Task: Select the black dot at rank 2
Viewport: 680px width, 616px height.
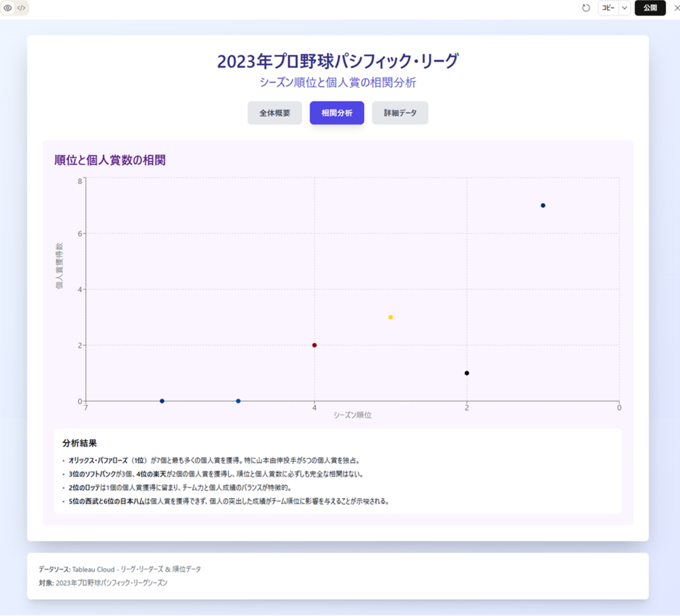Action: point(466,373)
